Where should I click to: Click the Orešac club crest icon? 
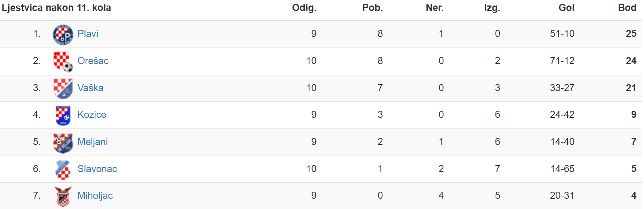point(63,62)
